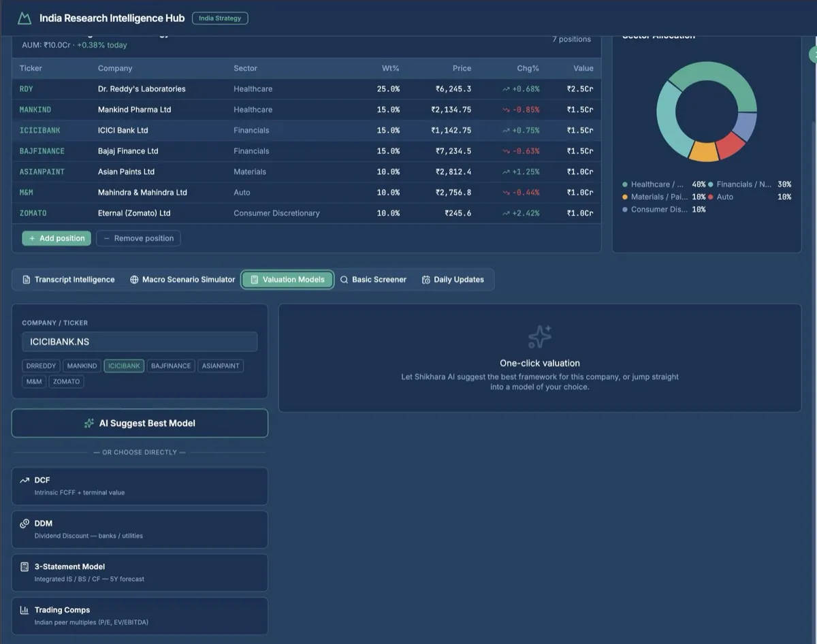Image resolution: width=817 pixels, height=644 pixels.
Task: Click the ICICI Bank Ltd row
Action: click(306, 131)
